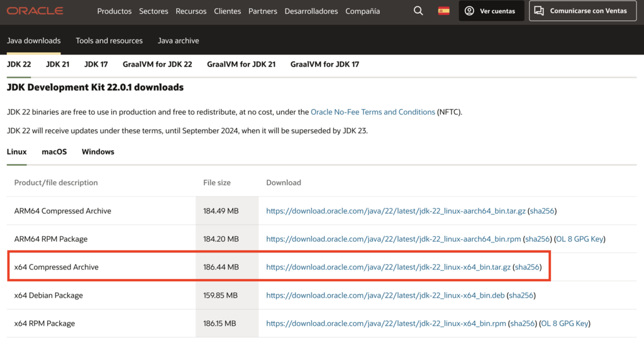Switch to Java archive tab
The width and height of the screenshot is (644, 341).
coord(178,41)
